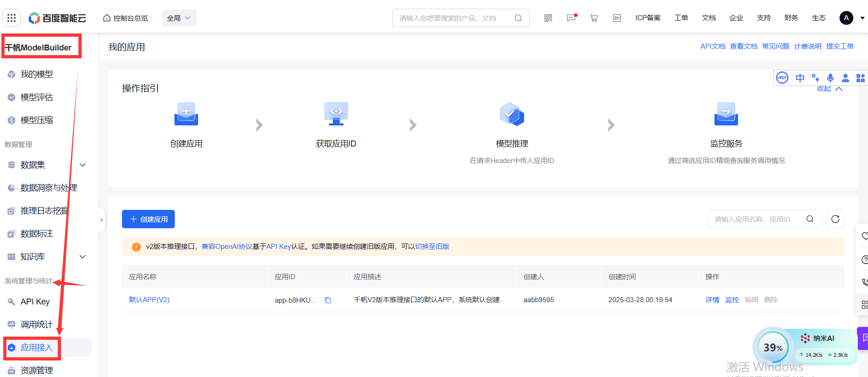Expand the 数据集 sidebar chevron
Image resolution: width=868 pixels, height=377 pixels.
click(x=83, y=165)
